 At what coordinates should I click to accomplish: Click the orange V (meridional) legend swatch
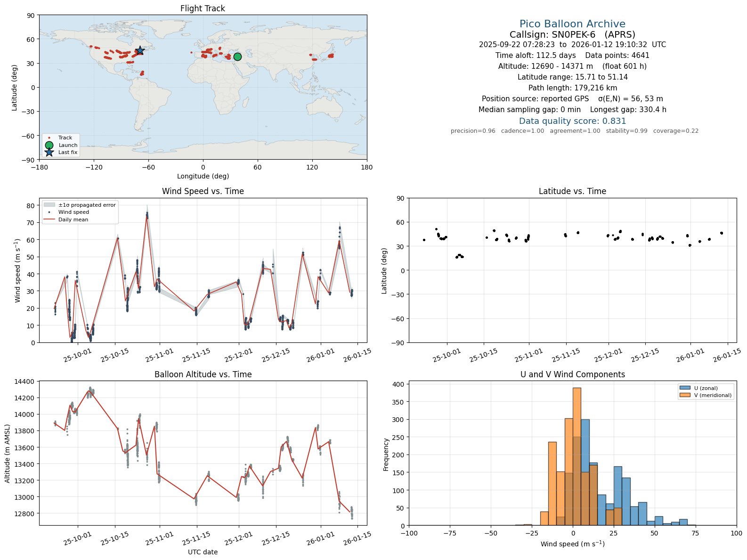coord(685,395)
